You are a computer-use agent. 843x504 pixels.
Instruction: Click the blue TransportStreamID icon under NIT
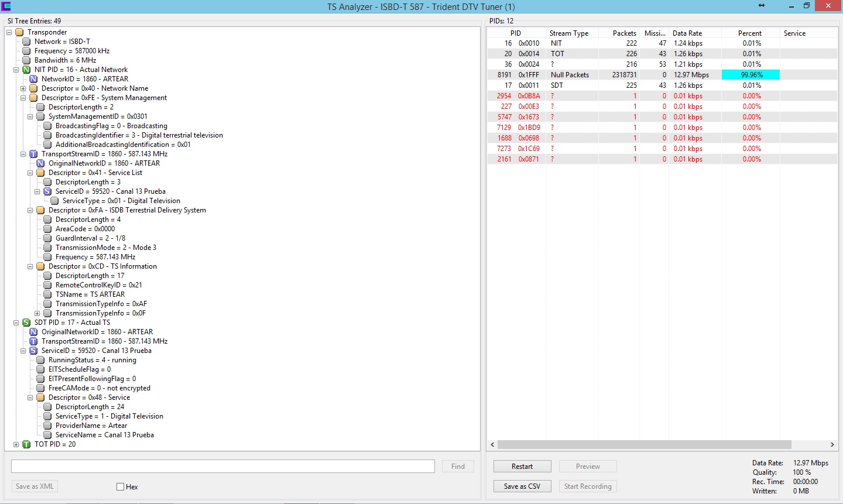[x=33, y=154]
